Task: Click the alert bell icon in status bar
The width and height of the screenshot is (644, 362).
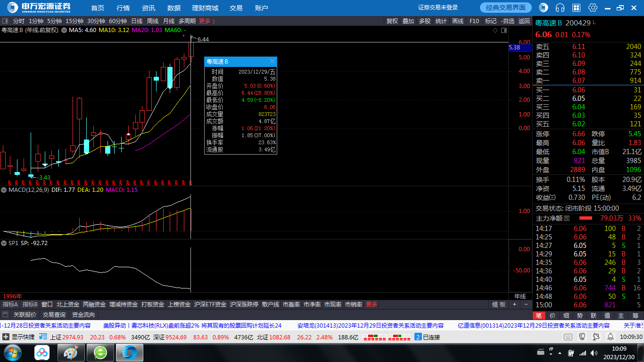Action: (x=611, y=337)
